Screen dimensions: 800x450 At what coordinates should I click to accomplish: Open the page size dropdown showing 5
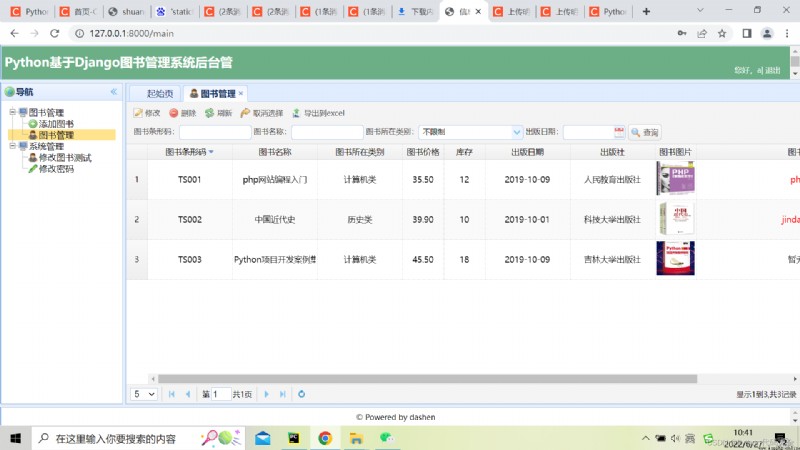coord(143,394)
